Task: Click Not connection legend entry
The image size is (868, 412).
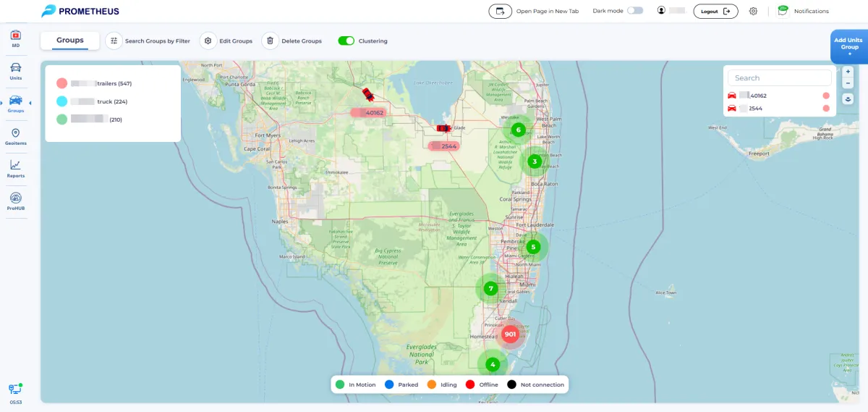Action: tap(536, 384)
